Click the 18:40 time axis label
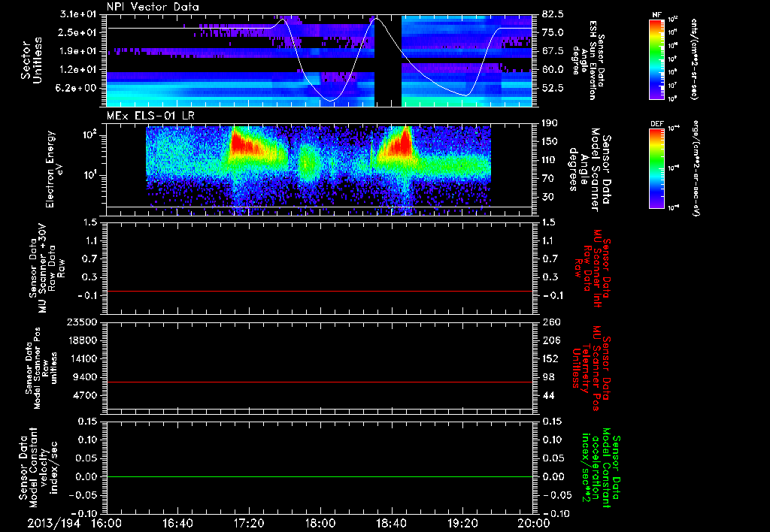The width and height of the screenshot is (770, 532). [x=391, y=523]
